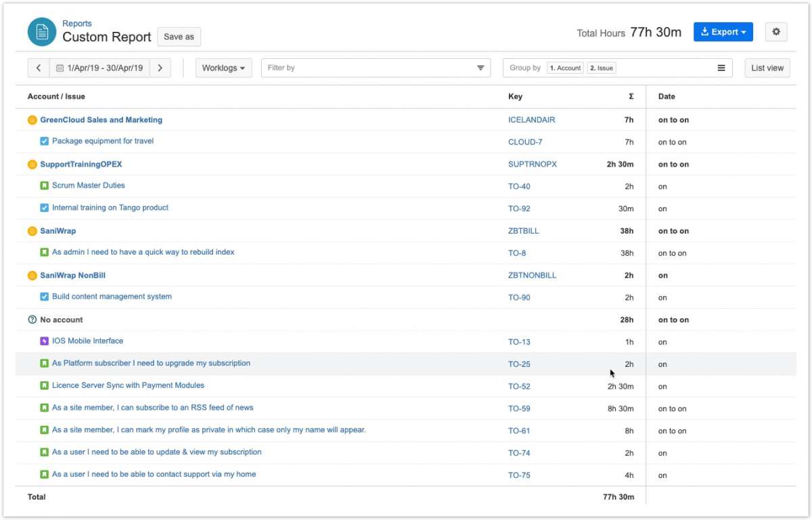Select the 2. Issue grouping tag
Viewport: 812px width, 520px height.
(601, 68)
